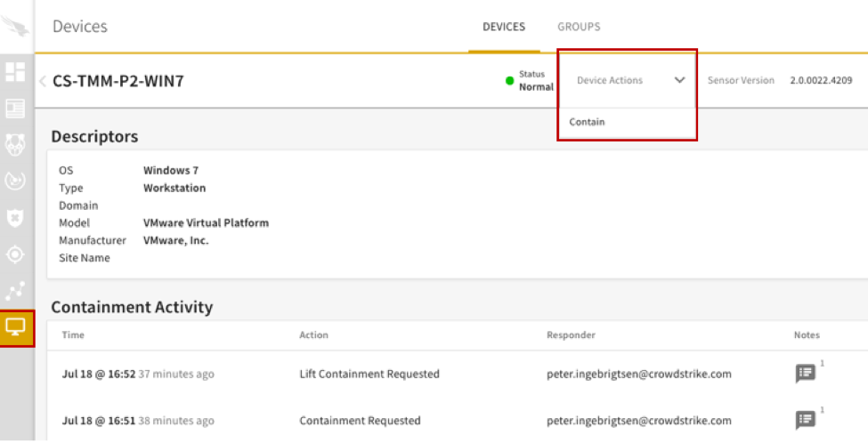This screenshot has width=868, height=443.
Task: Open the news feed sidebar icon
Action: pos(16,109)
